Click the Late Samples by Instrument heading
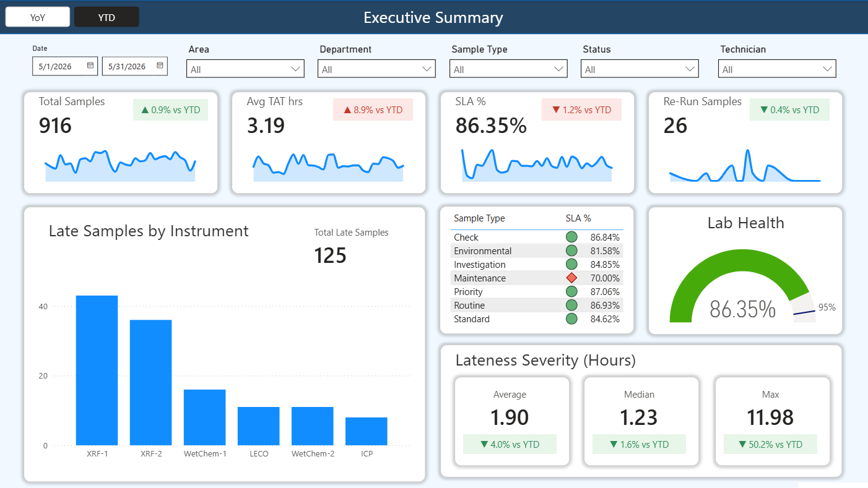This screenshot has width=868, height=488. coord(149,231)
